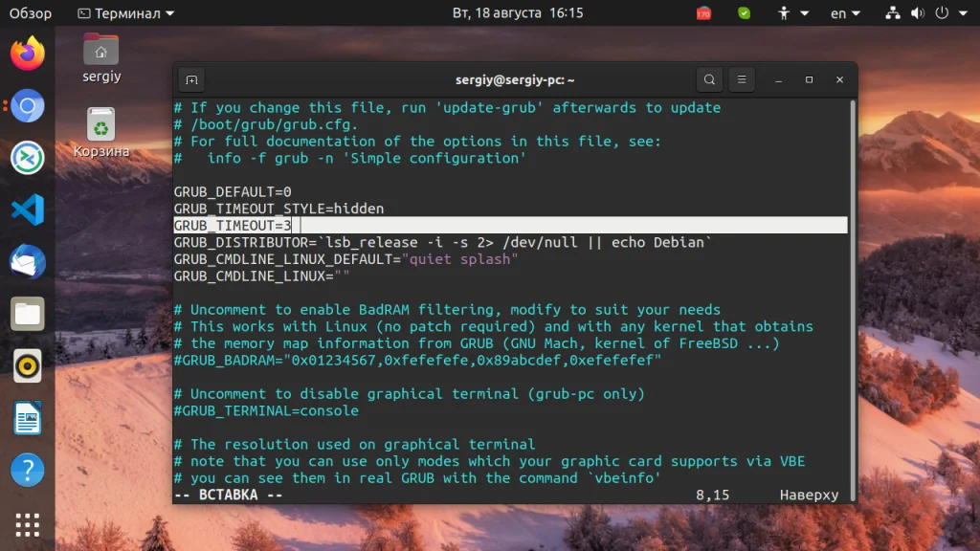Launch Rhythmbox music player
Viewport: 980px width, 551px height.
tap(28, 365)
